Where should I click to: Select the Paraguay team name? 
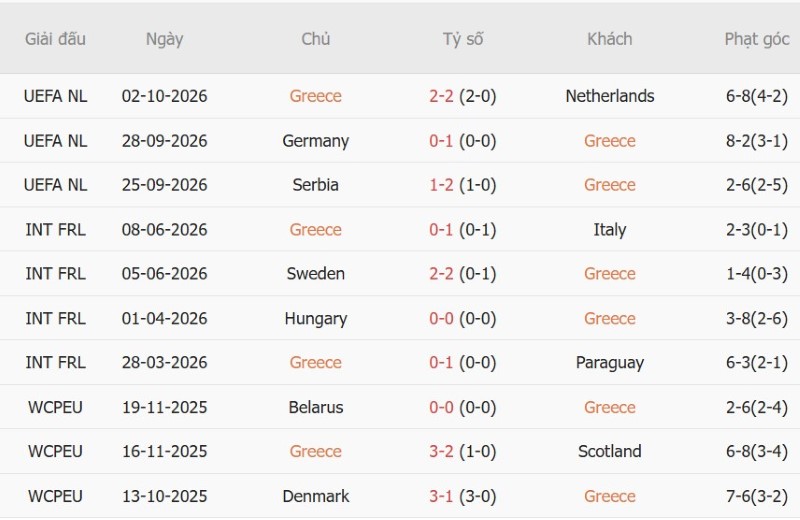click(610, 363)
